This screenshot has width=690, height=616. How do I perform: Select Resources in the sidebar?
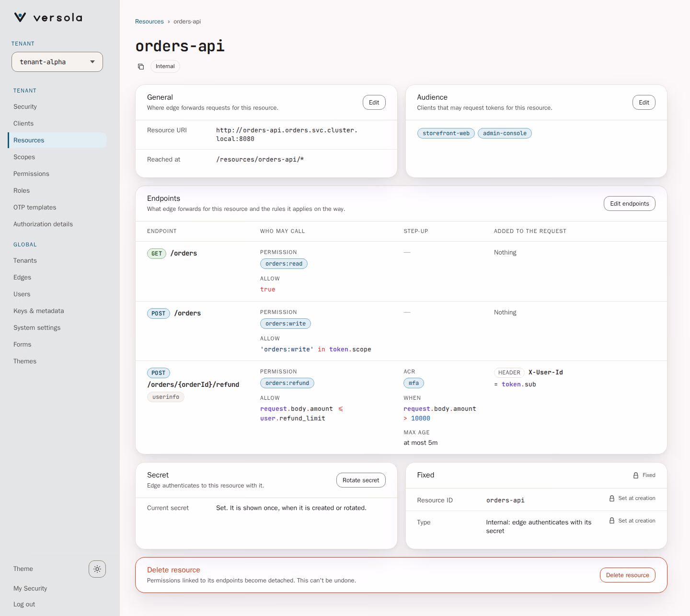tap(57, 140)
